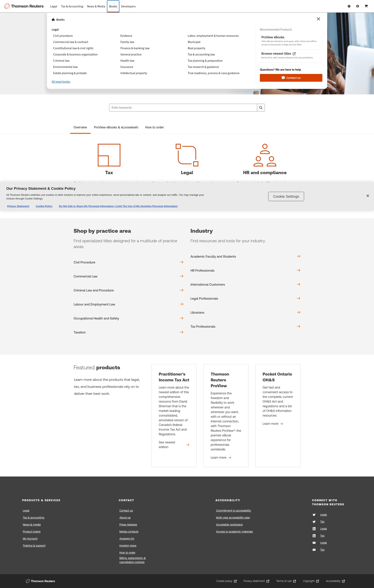Open the Cookie Policy link in banner
Viewport: 374px width, 588px height.
44,206
